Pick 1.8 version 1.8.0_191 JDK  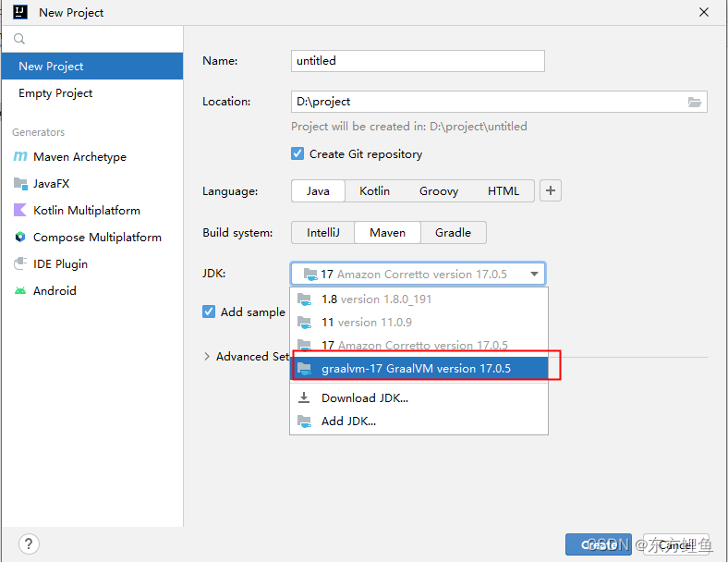pos(419,299)
